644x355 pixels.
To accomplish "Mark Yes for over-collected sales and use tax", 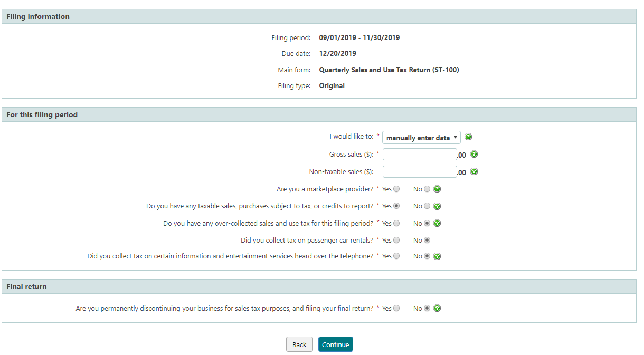I will point(396,223).
